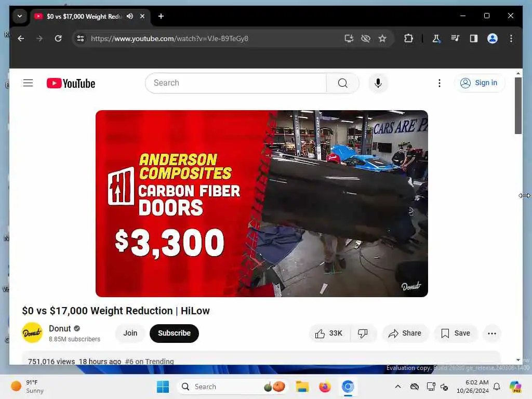Click the install app icon in address bar
Screen dimensions: 532x399
[349, 38]
